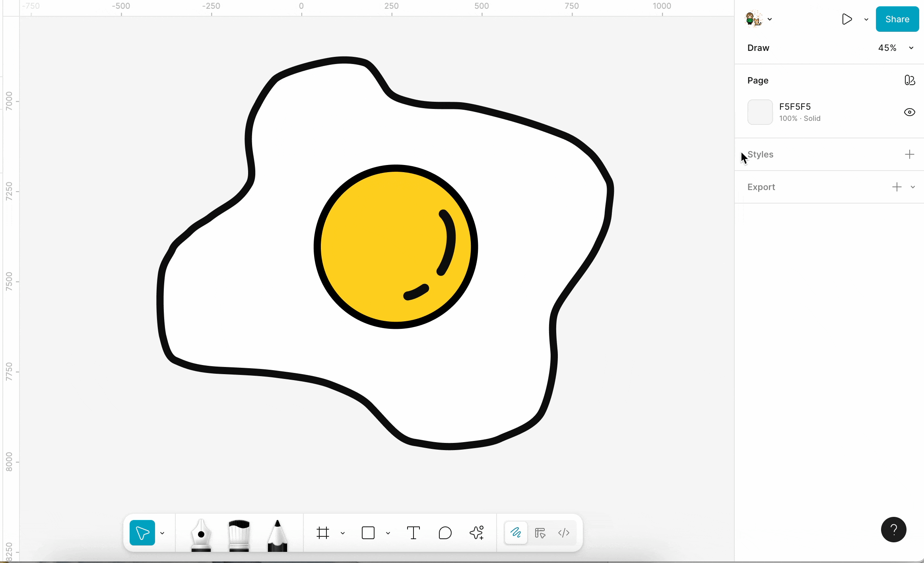
Task: Pick the Brush tool
Action: coord(239,535)
